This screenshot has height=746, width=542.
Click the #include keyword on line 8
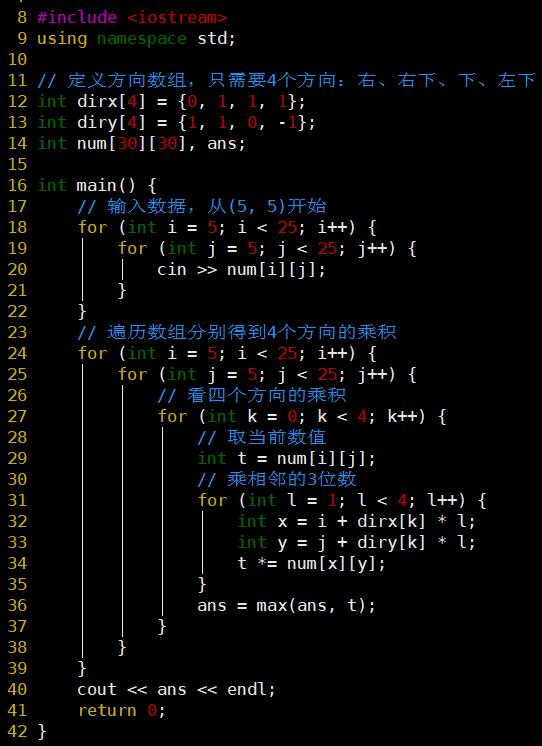click(77, 18)
